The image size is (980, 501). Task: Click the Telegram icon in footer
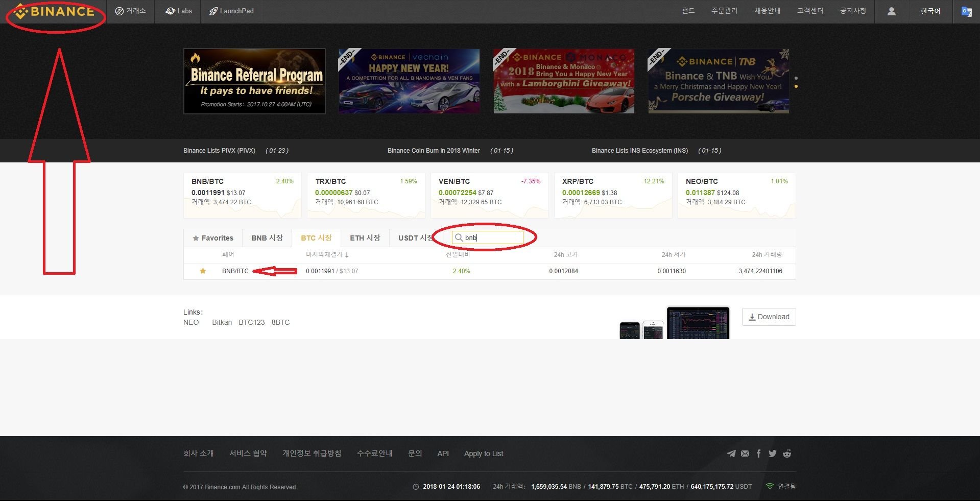[731, 454]
